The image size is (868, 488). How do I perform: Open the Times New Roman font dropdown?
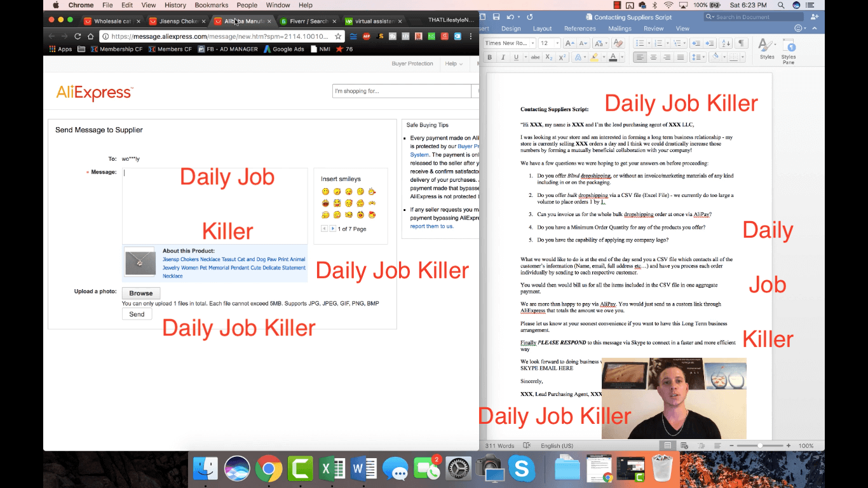click(532, 43)
